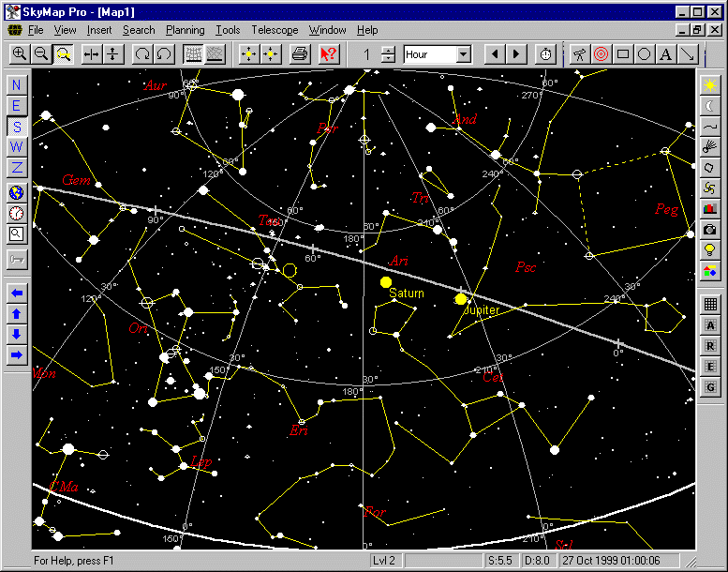Open the Telescope menu
The height and width of the screenshot is (572, 728).
pyautogui.click(x=275, y=30)
